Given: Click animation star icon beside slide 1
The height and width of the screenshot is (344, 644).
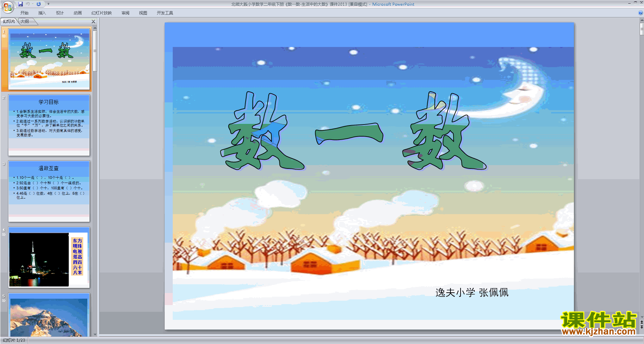Looking at the screenshot, I should (x=4, y=36).
